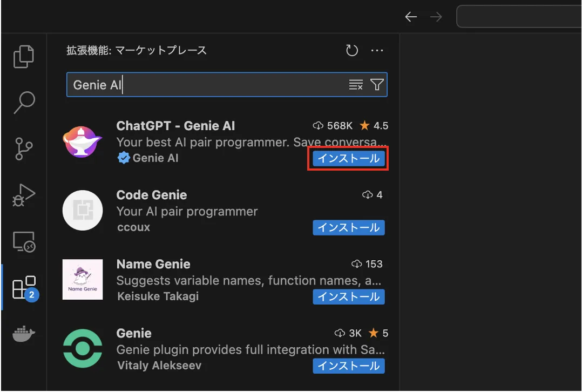Install the ChatGPT - Genie AI extension
Screen dimensions: 582x392
click(x=348, y=158)
